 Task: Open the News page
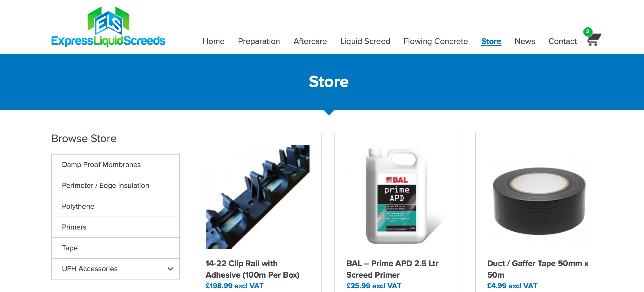click(x=524, y=41)
